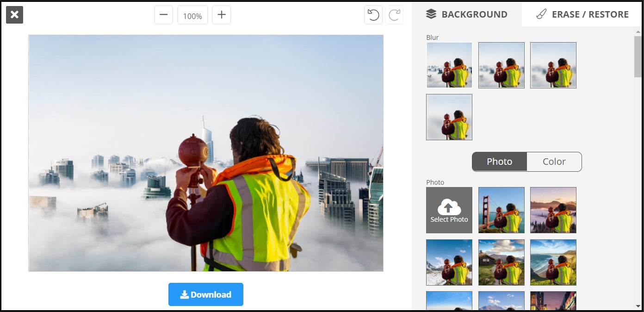The height and width of the screenshot is (312, 644).
Task: Apply the first blur level thumbnail
Action: click(449, 65)
